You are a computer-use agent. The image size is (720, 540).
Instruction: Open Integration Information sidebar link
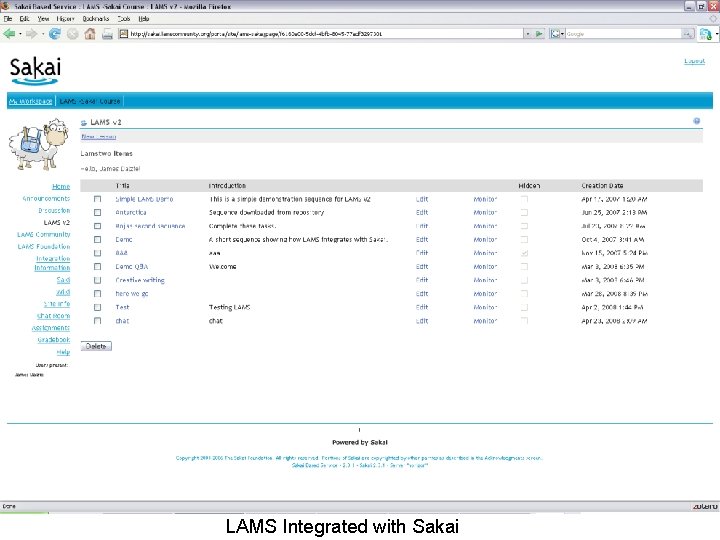pyautogui.click(x=52, y=263)
